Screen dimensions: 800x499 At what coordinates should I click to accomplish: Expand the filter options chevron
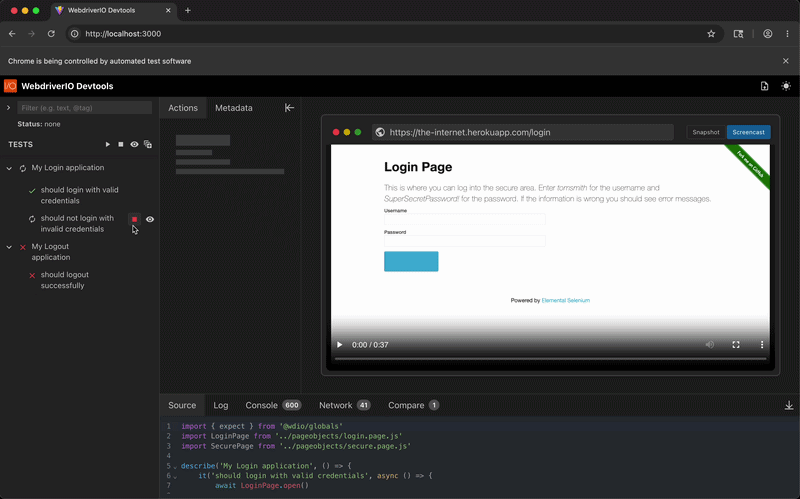(x=9, y=108)
